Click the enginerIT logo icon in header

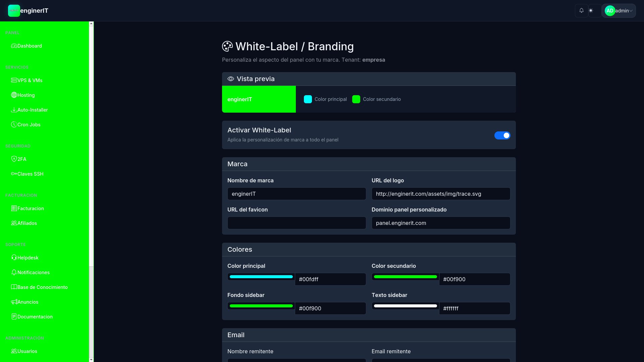click(14, 11)
